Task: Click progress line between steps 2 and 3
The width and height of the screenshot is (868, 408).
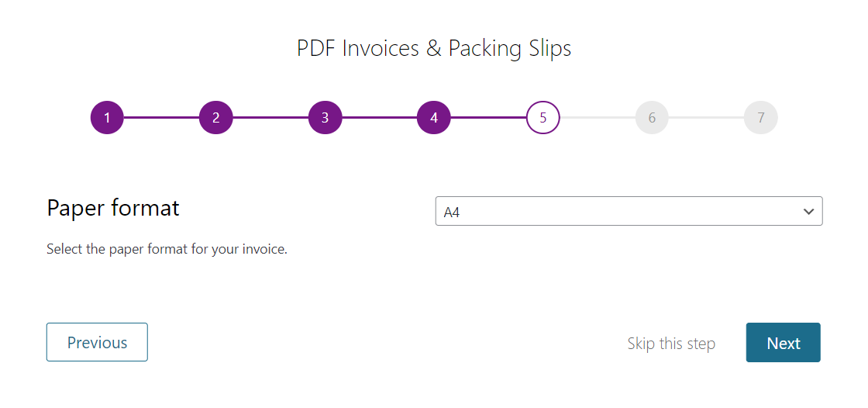Action: pyautogui.click(x=270, y=118)
